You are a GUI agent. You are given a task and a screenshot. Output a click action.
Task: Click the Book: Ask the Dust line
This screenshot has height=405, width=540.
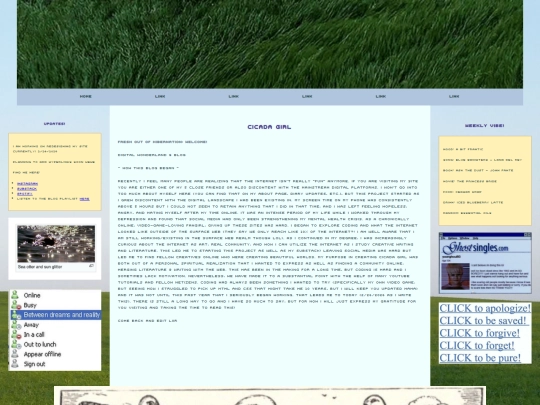[x=478, y=170]
